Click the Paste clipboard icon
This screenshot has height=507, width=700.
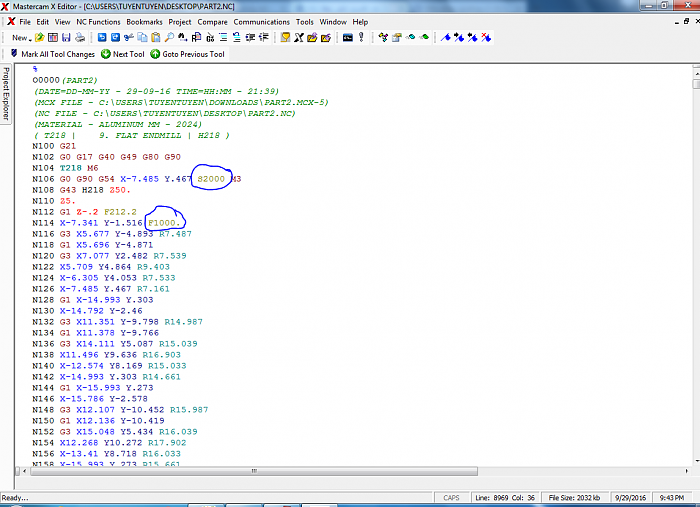tap(155, 37)
